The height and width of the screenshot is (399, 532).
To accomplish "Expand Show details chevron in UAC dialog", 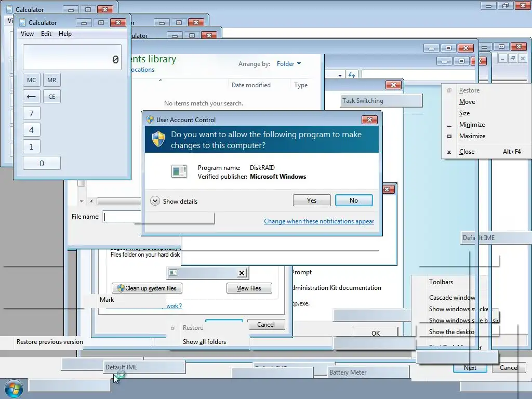I will point(155,201).
